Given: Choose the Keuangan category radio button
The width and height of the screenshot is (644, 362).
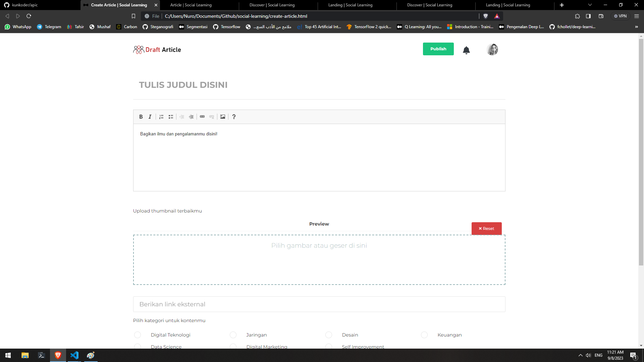Looking at the screenshot, I should [x=424, y=335].
